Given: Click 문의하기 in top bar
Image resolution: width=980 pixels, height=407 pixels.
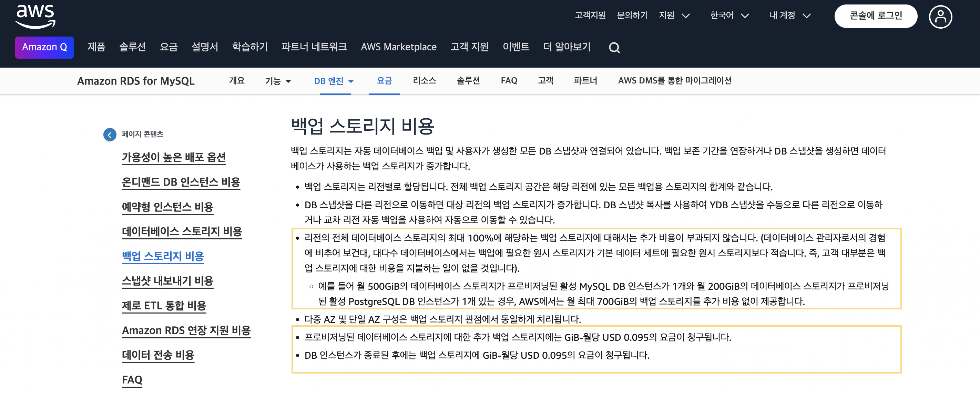Looking at the screenshot, I should click(632, 16).
